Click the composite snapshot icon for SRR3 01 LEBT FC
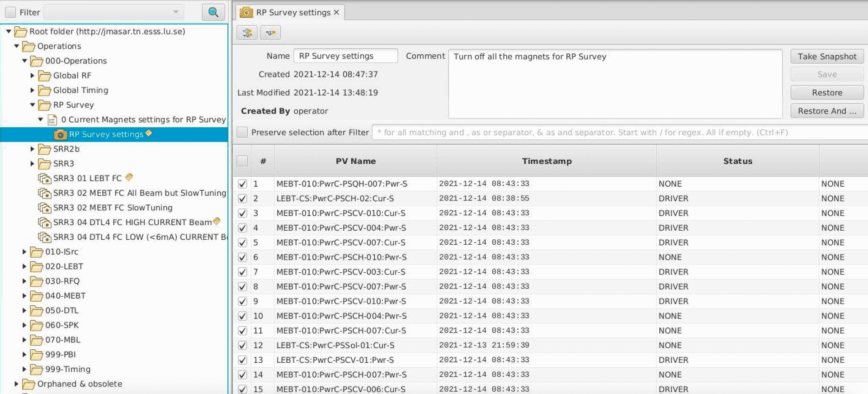 [44, 178]
